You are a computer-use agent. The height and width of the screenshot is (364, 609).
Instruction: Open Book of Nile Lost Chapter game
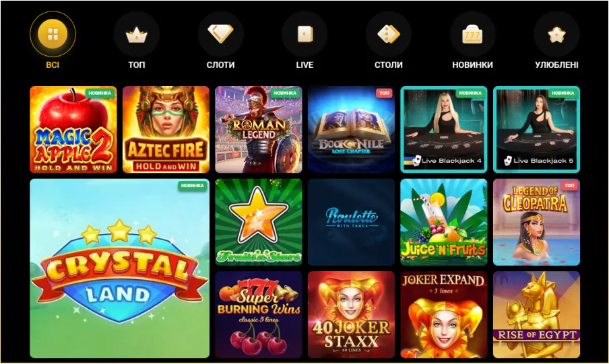point(351,130)
